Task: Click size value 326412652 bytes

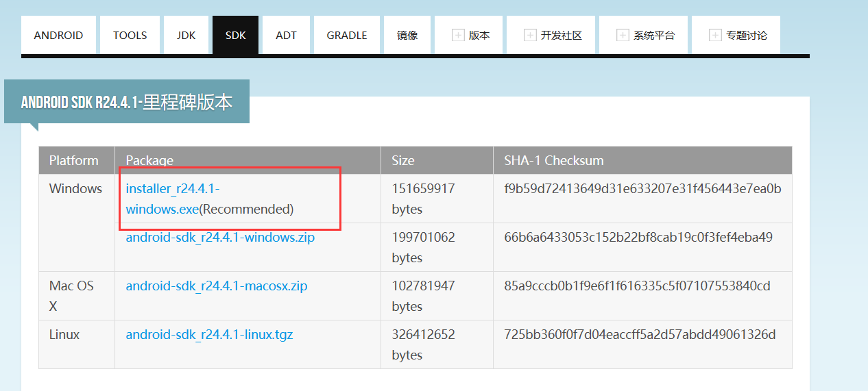Action: pos(423,344)
